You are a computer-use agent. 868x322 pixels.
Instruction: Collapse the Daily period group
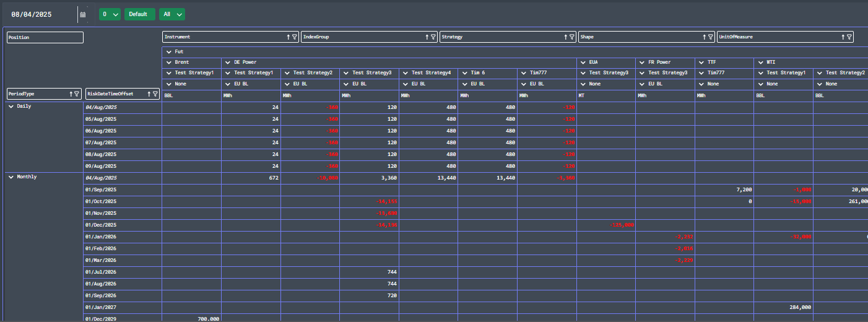click(x=11, y=107)
